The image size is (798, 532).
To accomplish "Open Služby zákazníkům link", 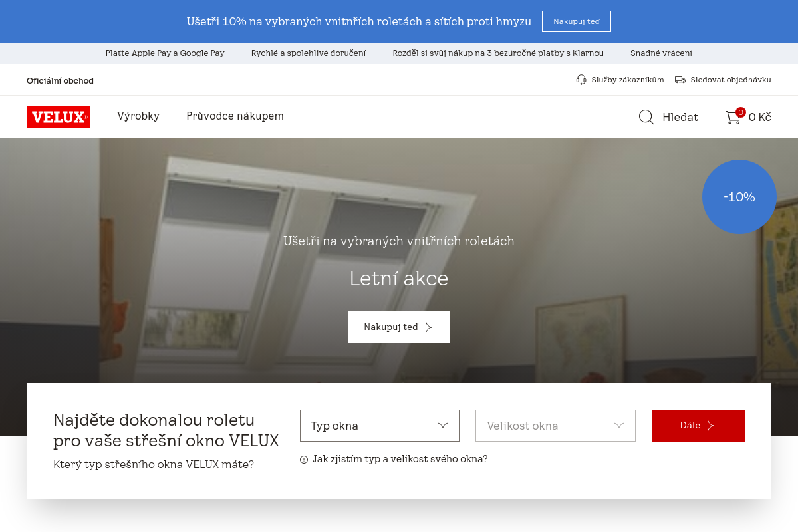I will tap(628, 80).
